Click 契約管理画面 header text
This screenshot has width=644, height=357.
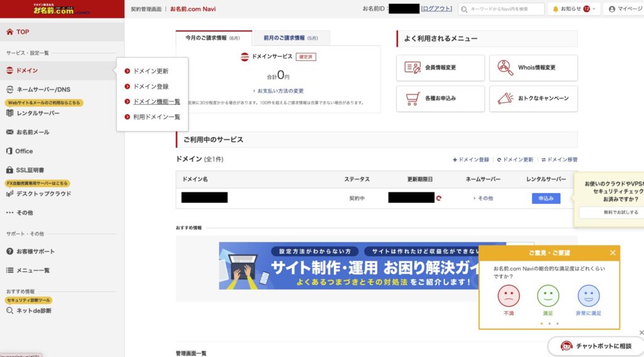pyautogui.click(x=146, y=9)
